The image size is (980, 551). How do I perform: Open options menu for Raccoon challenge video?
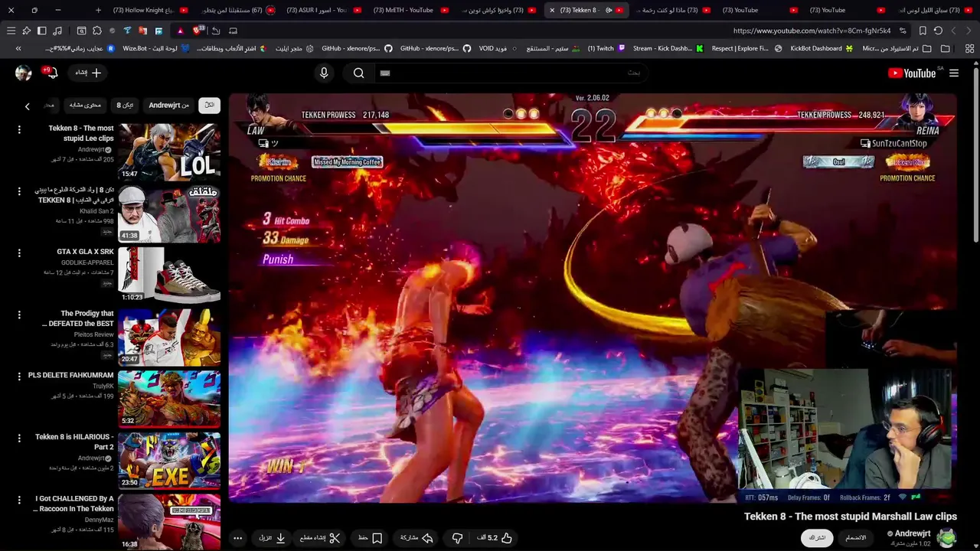point(19,500)
